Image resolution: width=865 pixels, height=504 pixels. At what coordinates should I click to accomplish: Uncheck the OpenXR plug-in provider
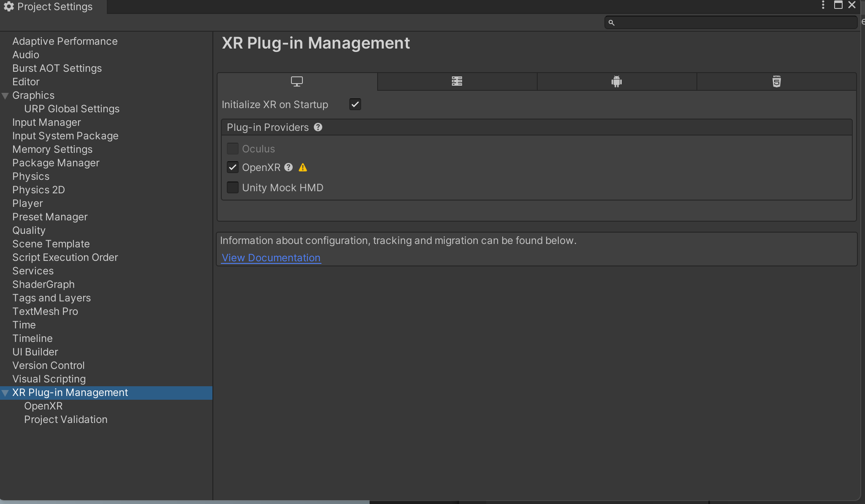(233, 167)
